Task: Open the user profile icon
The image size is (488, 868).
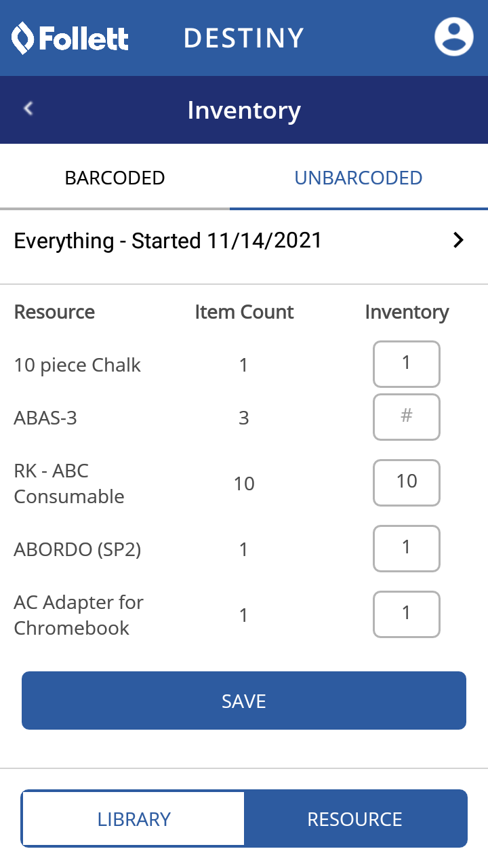Action: 453,37
